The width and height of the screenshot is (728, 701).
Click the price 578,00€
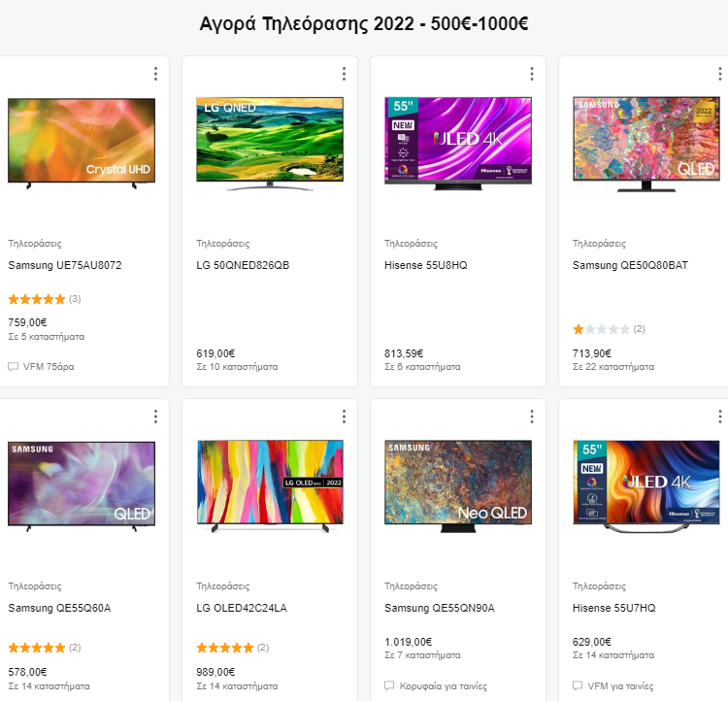pyautogui.click(x=27, y=672)
